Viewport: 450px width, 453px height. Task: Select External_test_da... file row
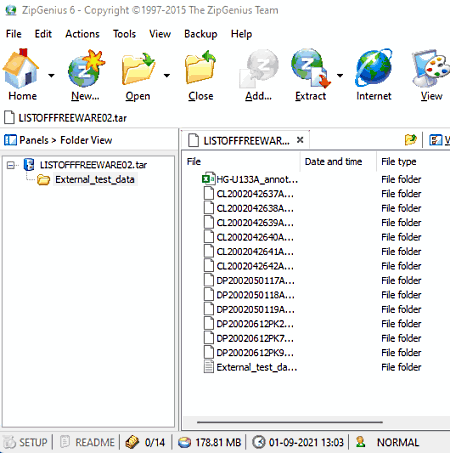click(257, 367)
